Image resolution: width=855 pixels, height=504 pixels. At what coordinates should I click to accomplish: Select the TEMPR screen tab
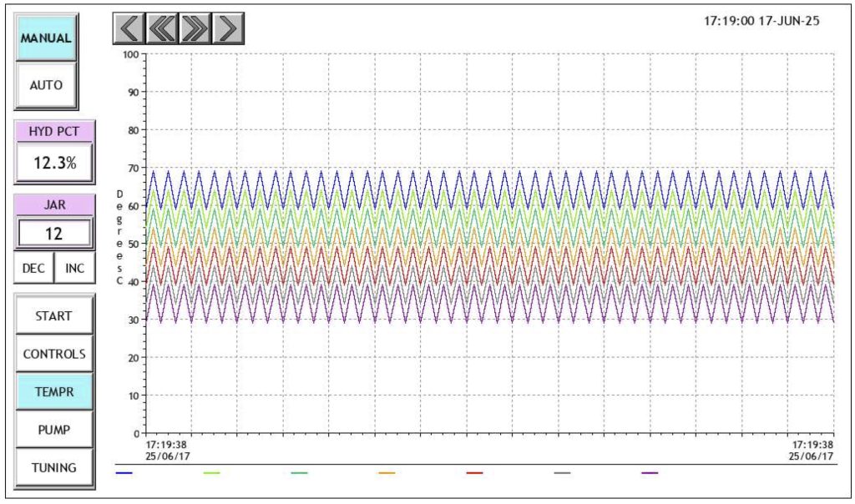coord(54,392)
